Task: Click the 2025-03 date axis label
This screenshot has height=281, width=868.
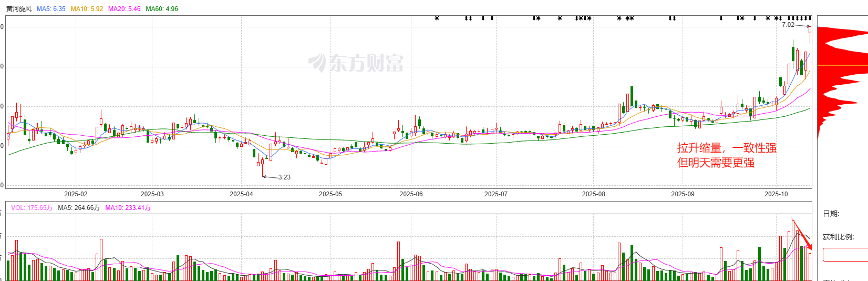Action: (152, 194)
